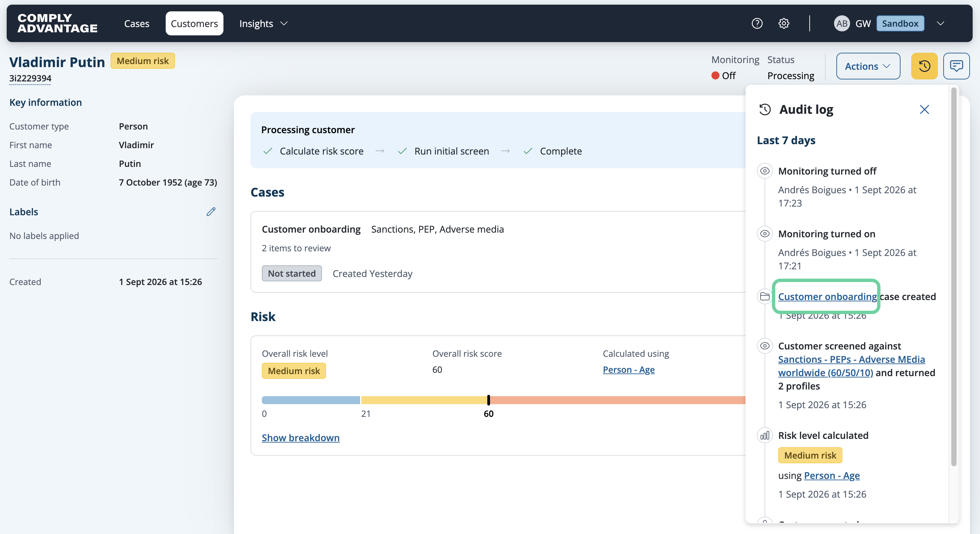Click the folder icon beside case created entry
The height and width of the screenshot is (534, 980).
[765, 296]
